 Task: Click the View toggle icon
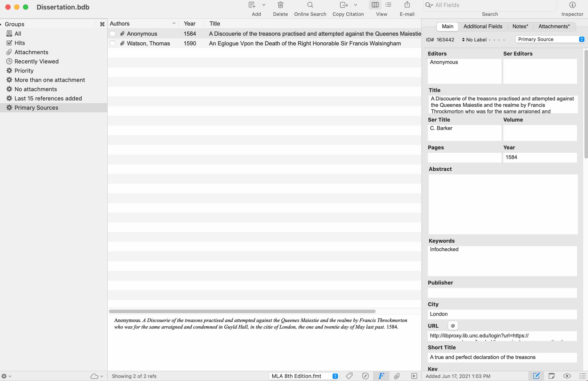pos(375,5)
